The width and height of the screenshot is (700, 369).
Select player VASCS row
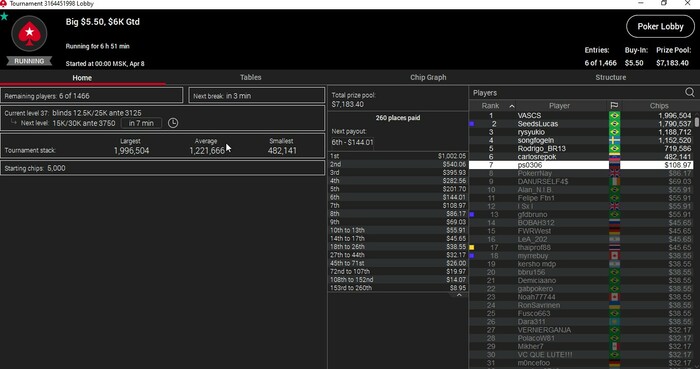coord(582,116)
